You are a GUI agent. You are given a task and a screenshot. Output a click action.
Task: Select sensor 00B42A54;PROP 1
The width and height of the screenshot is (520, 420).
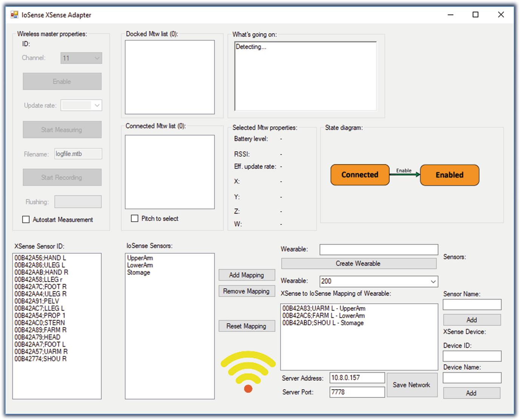(x=40, y=315)
